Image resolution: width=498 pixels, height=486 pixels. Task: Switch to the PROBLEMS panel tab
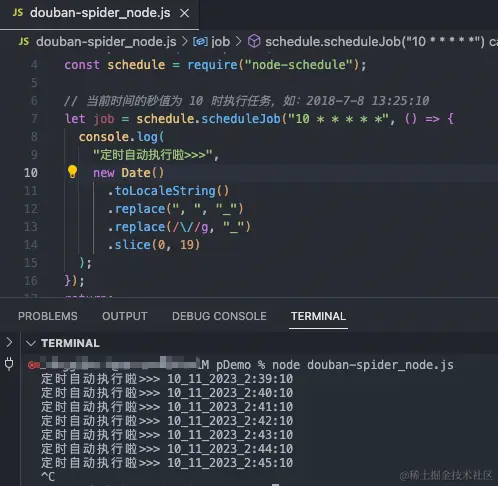[x=48, y=316]
